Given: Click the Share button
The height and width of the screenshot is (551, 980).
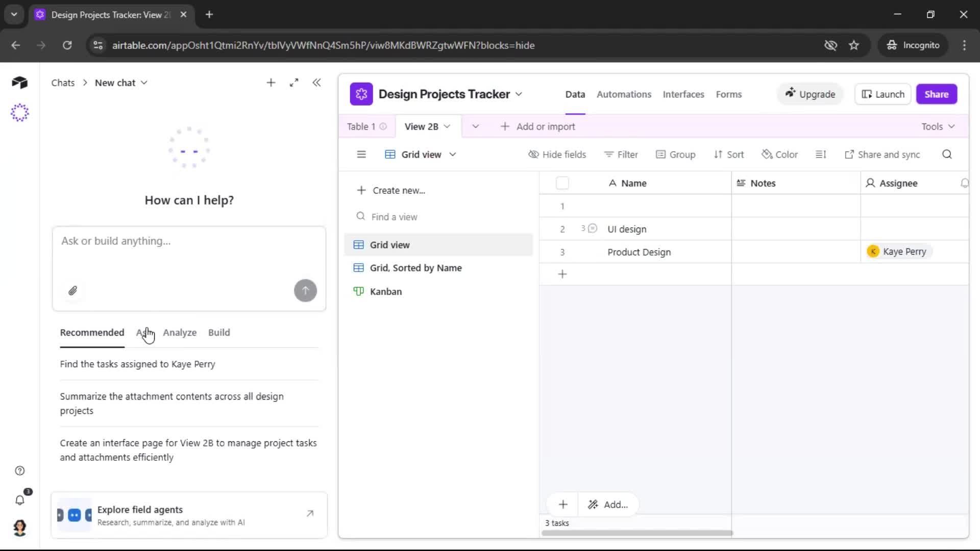Looking at the screenshot, I should [937, 94].
